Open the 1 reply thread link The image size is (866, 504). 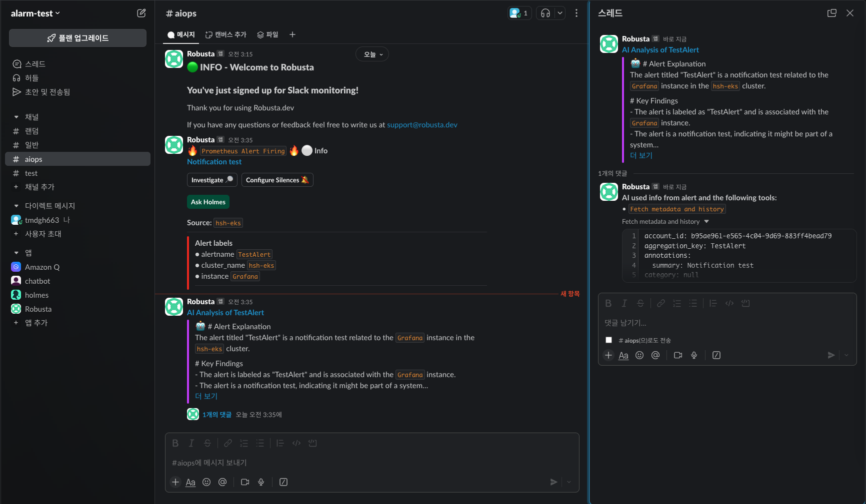pos(217,415)
